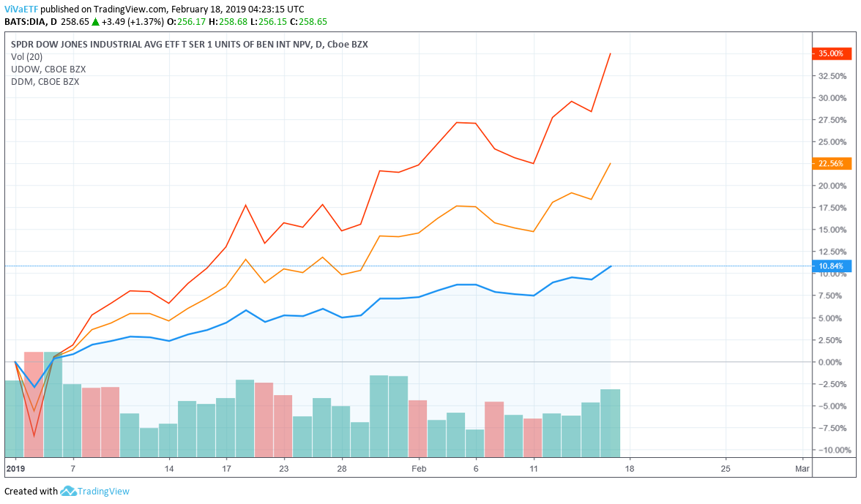This screenshot has height=504, width=861.
Task: Click the '18' date label on time axis
Action: pos(630,468)
